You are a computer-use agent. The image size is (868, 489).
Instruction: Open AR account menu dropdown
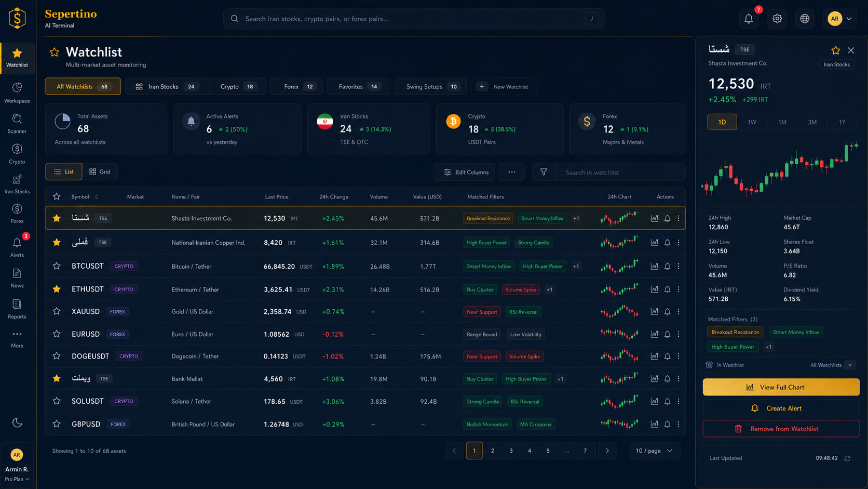tap(840, 19)
